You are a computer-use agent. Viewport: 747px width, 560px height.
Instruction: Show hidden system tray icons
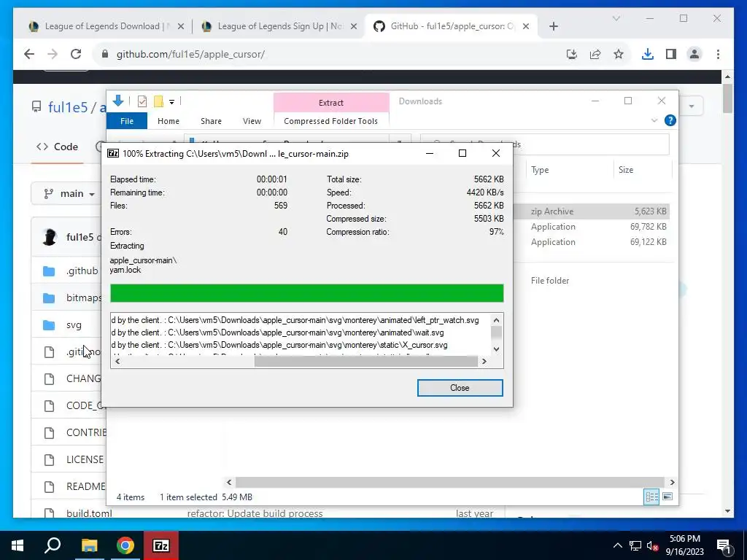(617, 545)
